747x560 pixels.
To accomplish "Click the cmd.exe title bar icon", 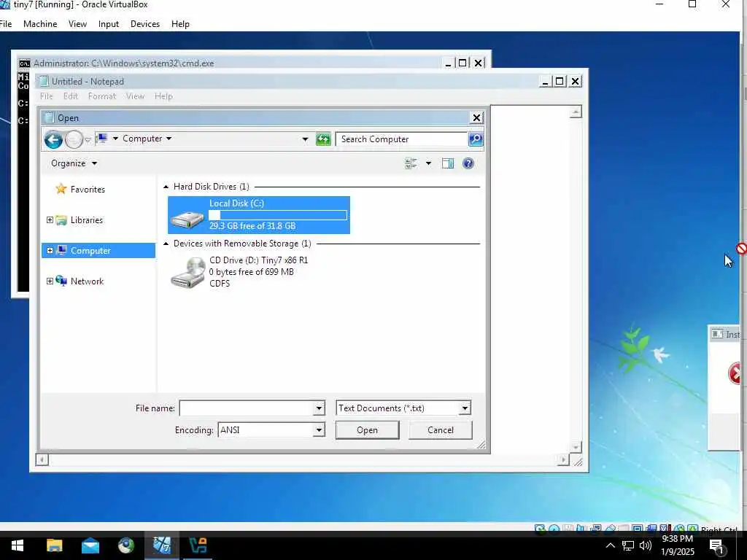I will point(24,63).
